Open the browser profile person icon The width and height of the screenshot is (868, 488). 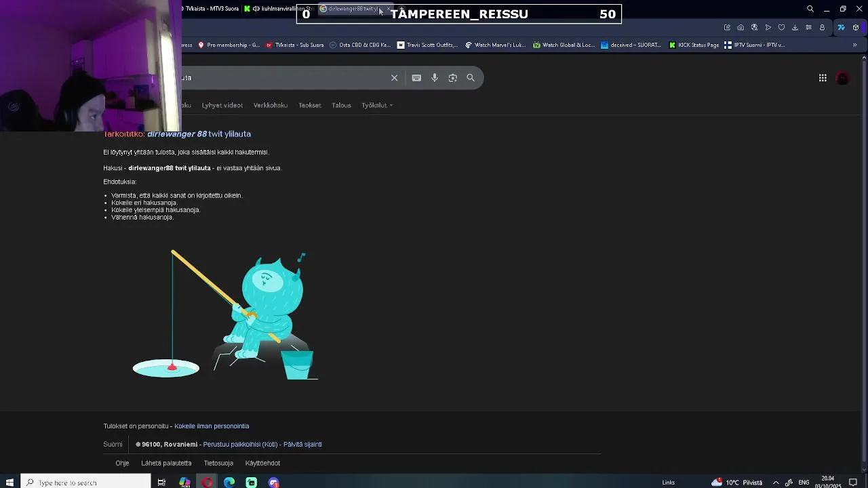point(822,28)
